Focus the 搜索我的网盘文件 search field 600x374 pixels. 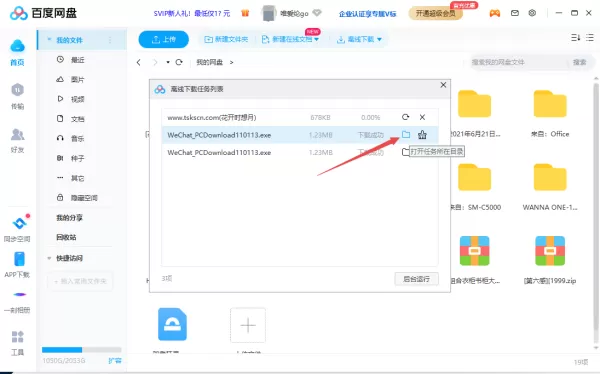[x=518, y=62]
